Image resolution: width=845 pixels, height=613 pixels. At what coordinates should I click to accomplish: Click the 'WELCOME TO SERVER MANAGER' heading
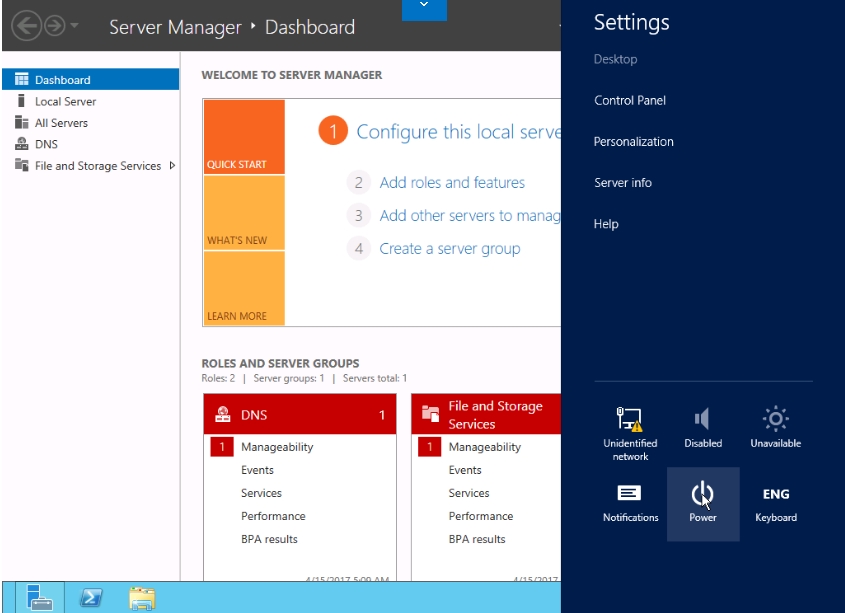(x=292, y=75)
